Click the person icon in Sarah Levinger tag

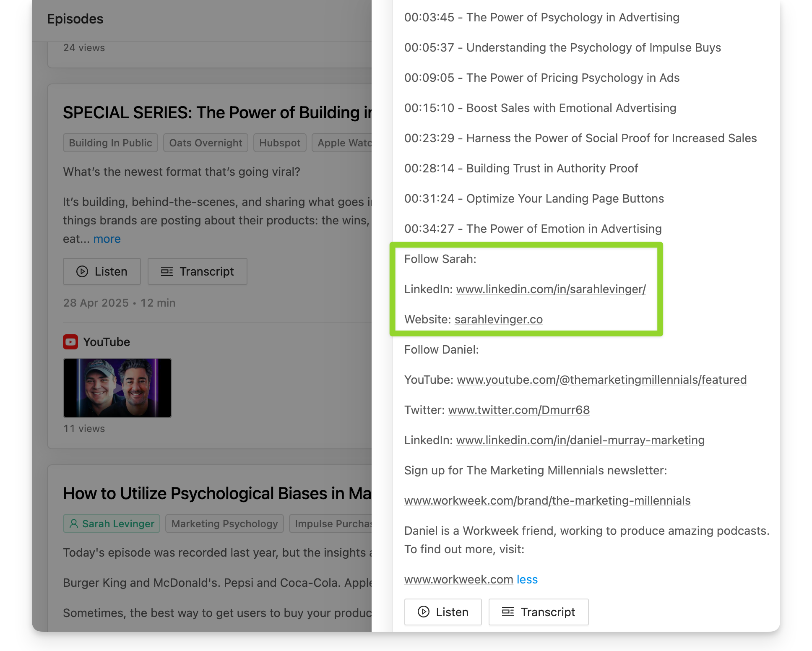tap(74, 523)
